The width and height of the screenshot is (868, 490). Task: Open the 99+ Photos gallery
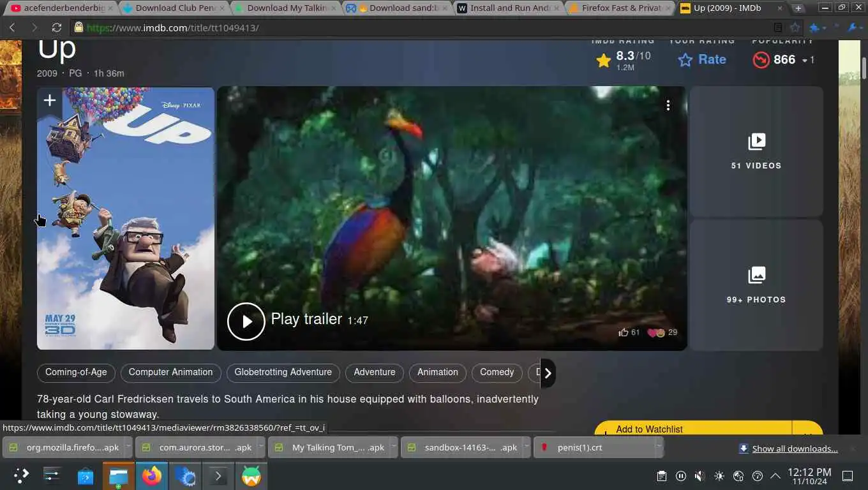click(756, 285)
